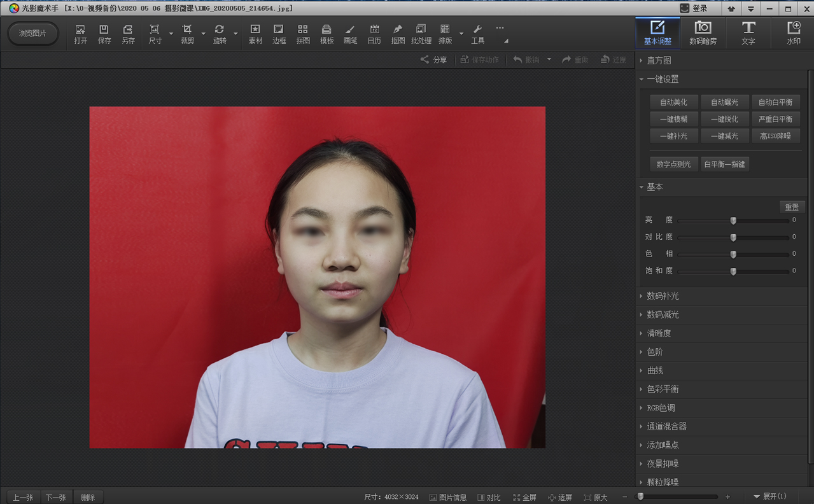Open the 模板 templates tool

point(326,34)
